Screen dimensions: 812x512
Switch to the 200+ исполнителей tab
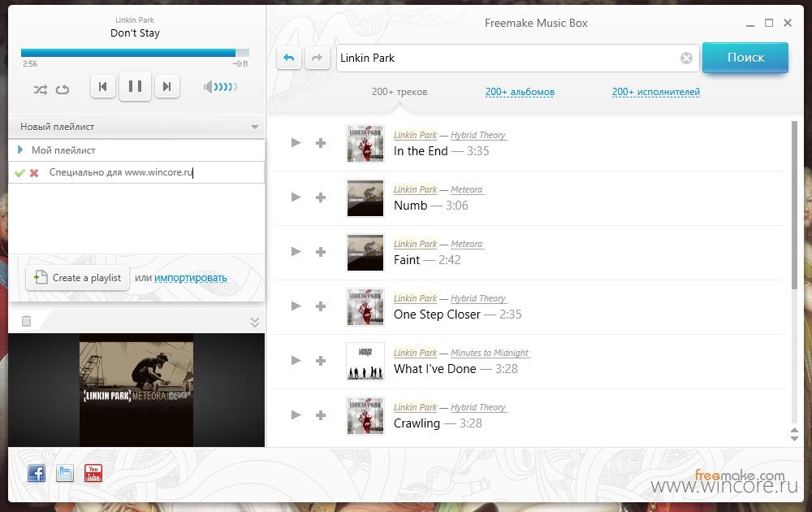pyautogui.click(x=656, y=92)
